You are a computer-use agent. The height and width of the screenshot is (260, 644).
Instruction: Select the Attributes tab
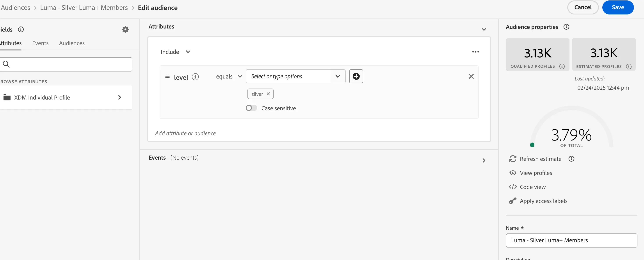[11, 43]
